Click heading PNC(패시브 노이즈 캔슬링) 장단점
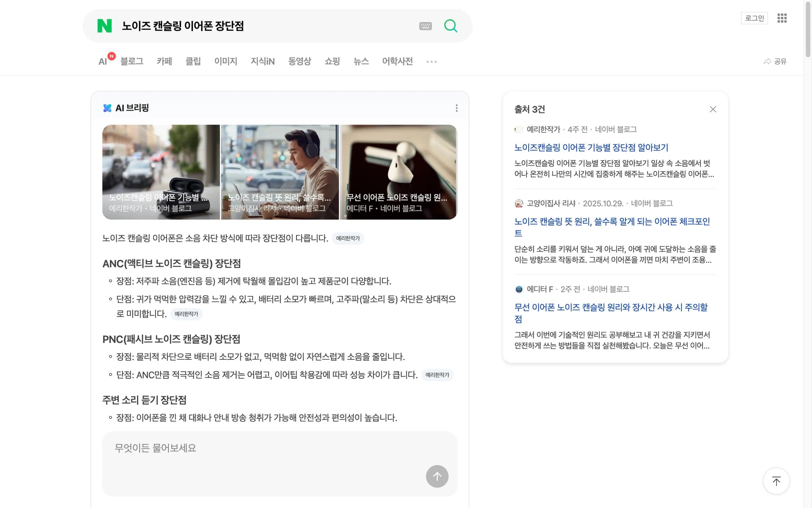 click(x=171, y=340)
